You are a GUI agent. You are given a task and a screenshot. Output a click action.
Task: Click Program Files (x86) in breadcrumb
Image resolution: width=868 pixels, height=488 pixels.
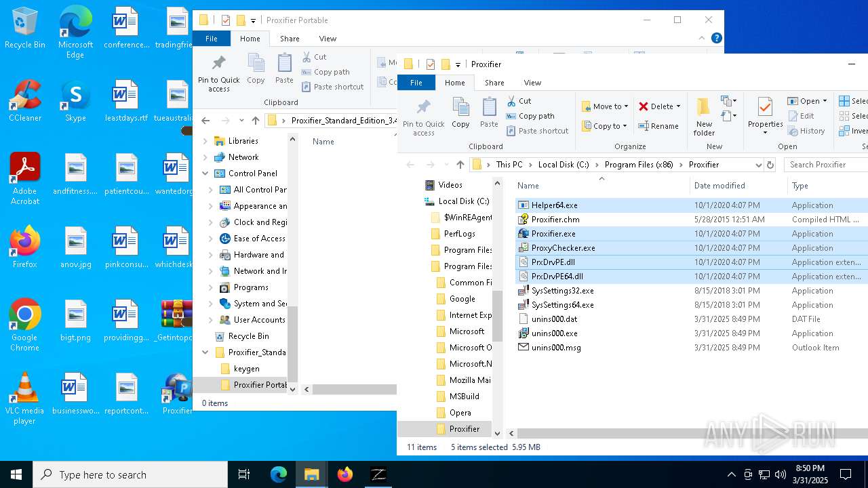pos(639,165)
